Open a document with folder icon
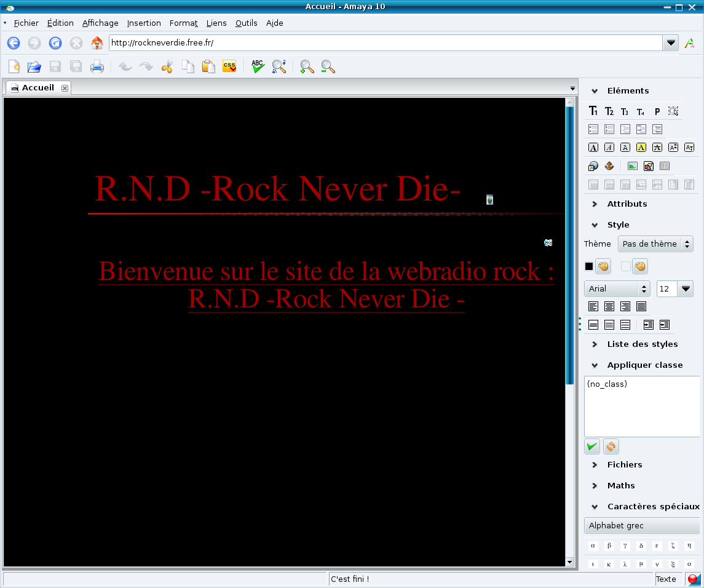 click(34, 66)
